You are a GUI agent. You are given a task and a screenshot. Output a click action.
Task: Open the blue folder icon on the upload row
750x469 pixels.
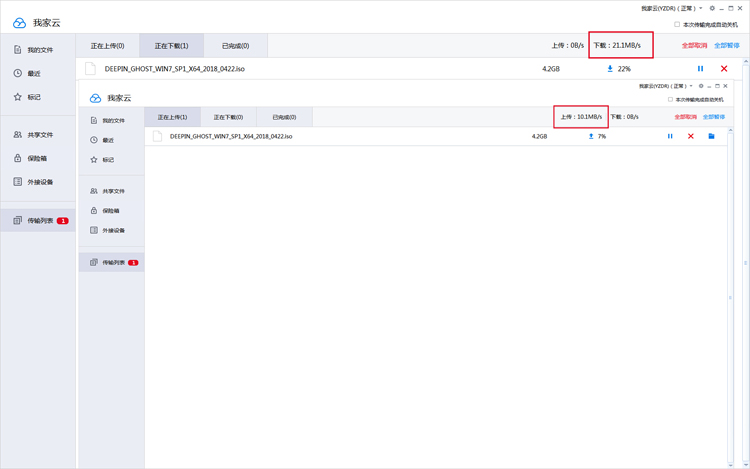point(711,136)
